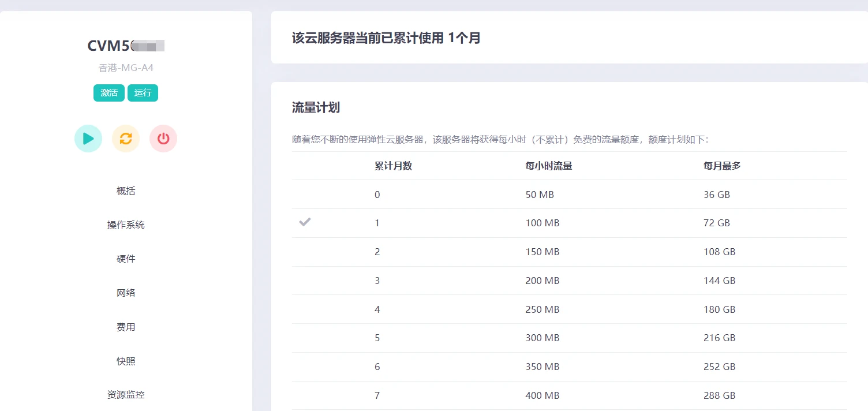Click the 50 MB hourly traffic cell
The image size is (868, 411).
[540, 195]
